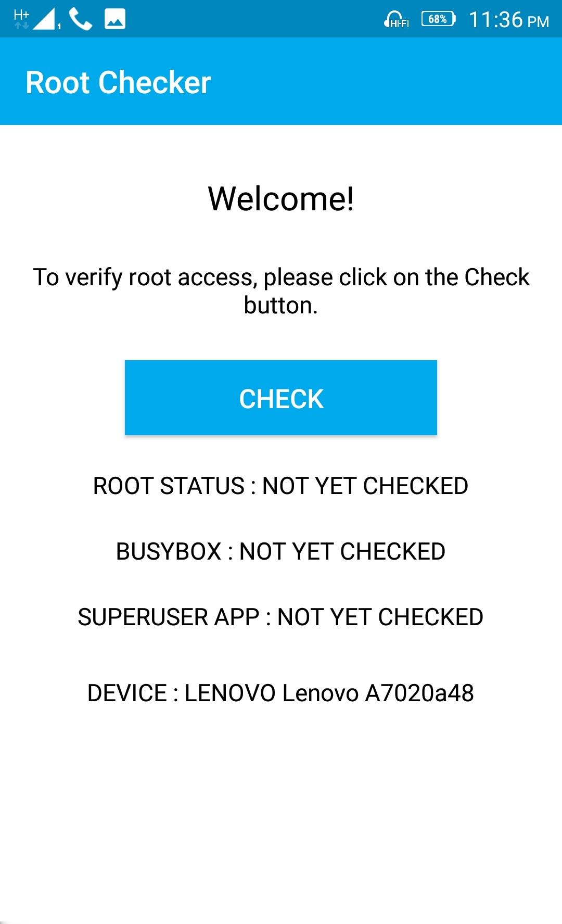Tap the HI-FI headphone status icon
Screen dimensions: 562x924
pos(397,19)
